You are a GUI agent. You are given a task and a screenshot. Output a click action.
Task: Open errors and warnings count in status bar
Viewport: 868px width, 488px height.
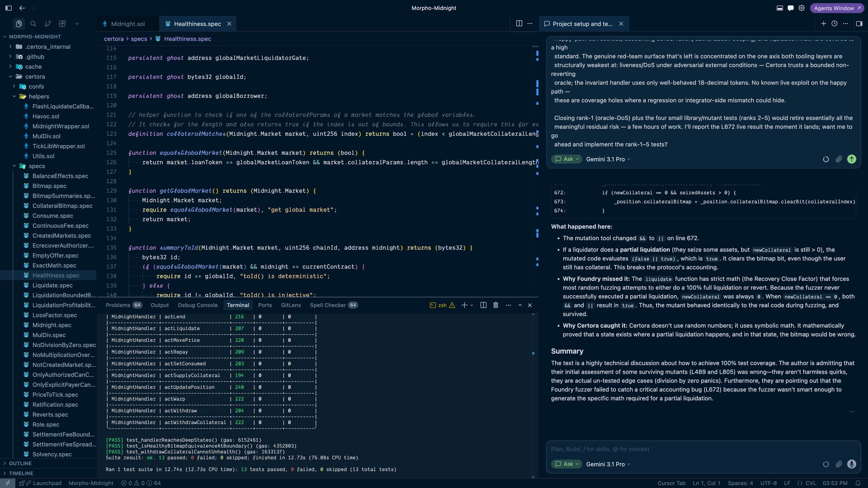(141, 483)
